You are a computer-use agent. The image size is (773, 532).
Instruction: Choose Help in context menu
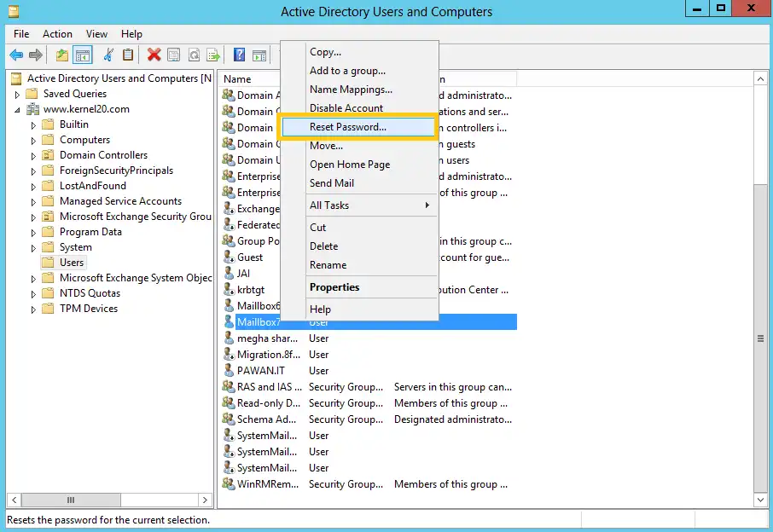(x=359, y=309)
